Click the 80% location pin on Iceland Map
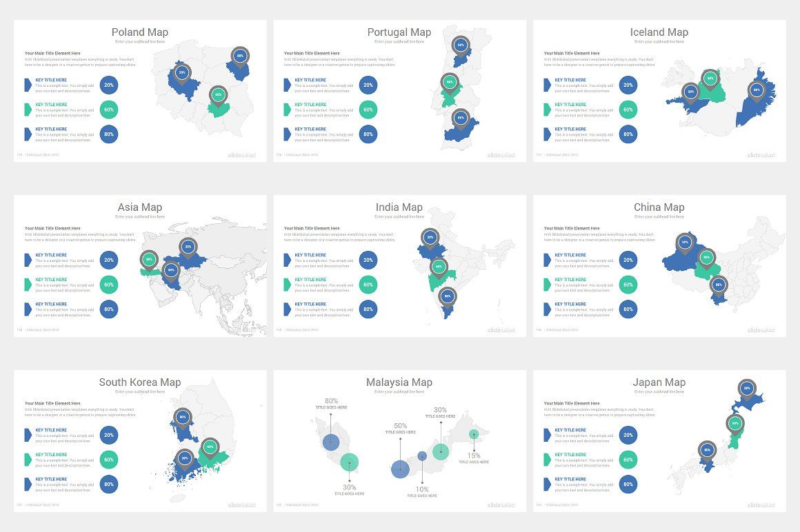Screen dimensions: 800x532 point(755,90)
